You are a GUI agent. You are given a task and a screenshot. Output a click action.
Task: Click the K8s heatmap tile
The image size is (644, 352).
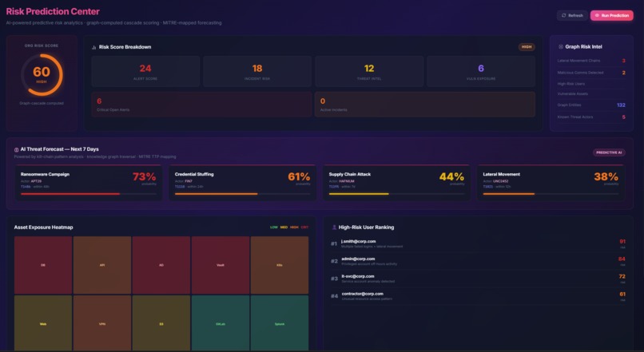pos(280,265)
